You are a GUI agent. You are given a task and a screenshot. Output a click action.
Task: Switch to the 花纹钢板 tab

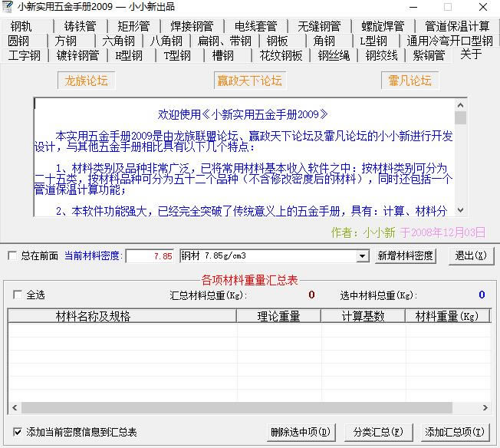[281, 55]
